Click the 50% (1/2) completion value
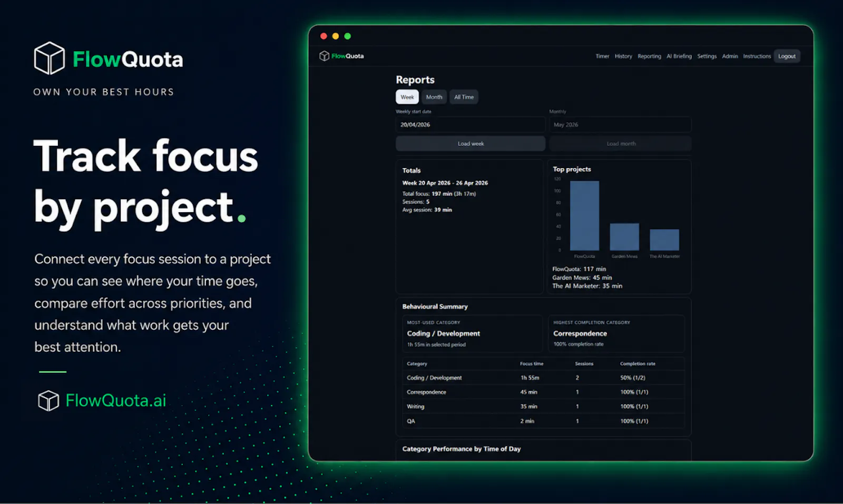The width and height of the screenshot is (843, 504). [633, 378]
